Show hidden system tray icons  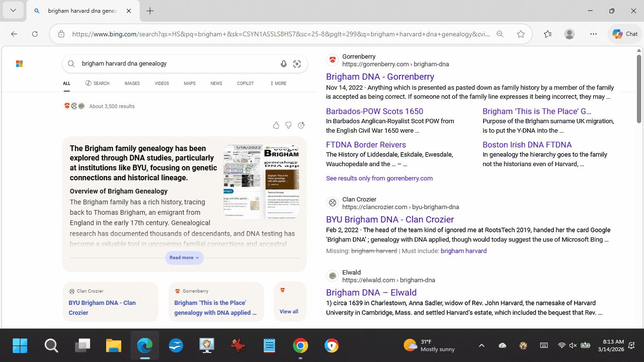[482, 345]
